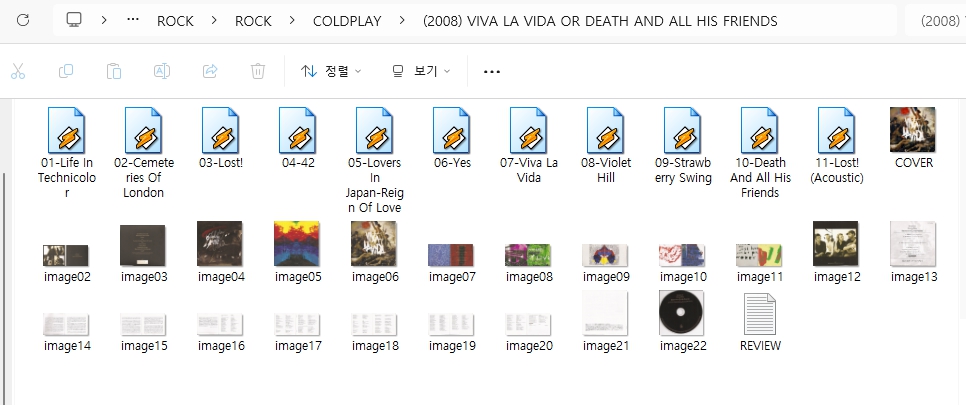Click the Share icon in toolbar
The image size is (966, 405).
pyautogui.click(x=210, y=71)
